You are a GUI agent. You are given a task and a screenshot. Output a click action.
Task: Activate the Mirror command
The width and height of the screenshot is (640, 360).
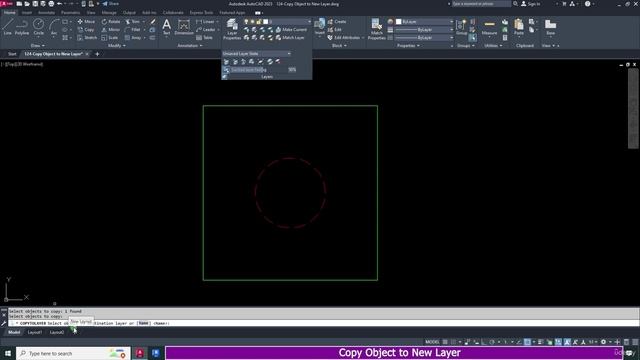[111, 30]
